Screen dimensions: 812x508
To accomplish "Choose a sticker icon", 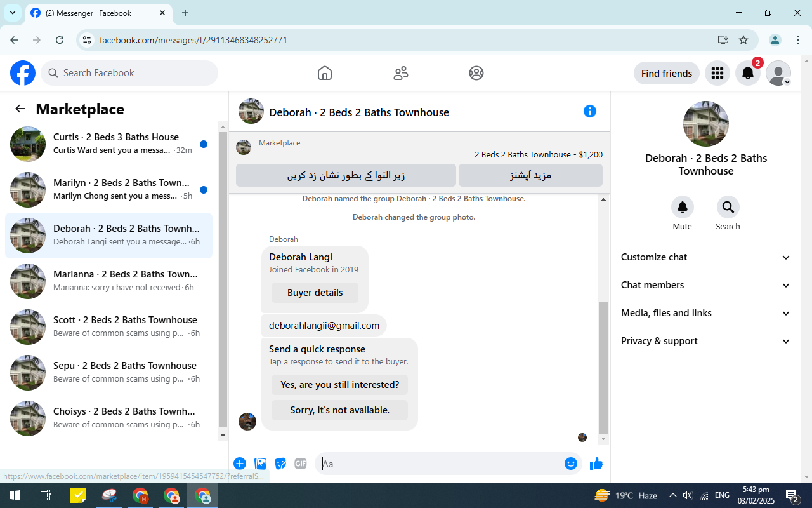I will [x=280, y=464].
